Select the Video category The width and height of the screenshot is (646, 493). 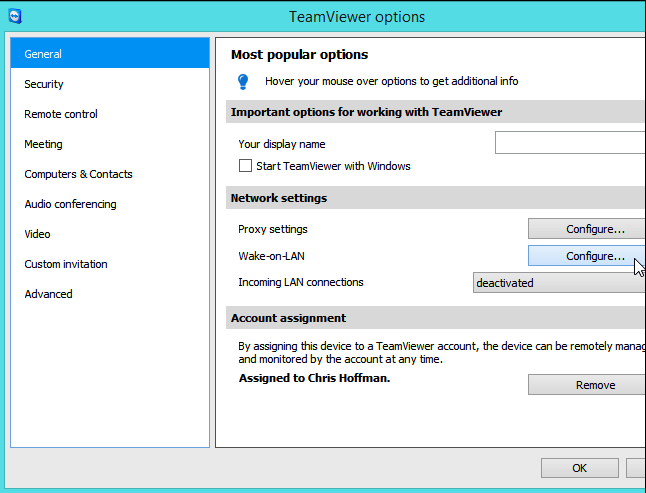coord(110,234)
